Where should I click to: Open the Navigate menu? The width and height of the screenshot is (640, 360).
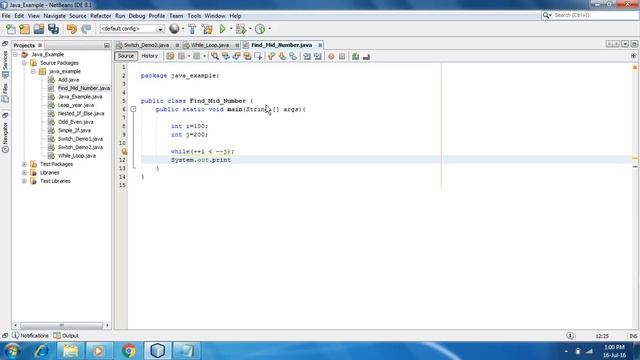pos(54,16)
